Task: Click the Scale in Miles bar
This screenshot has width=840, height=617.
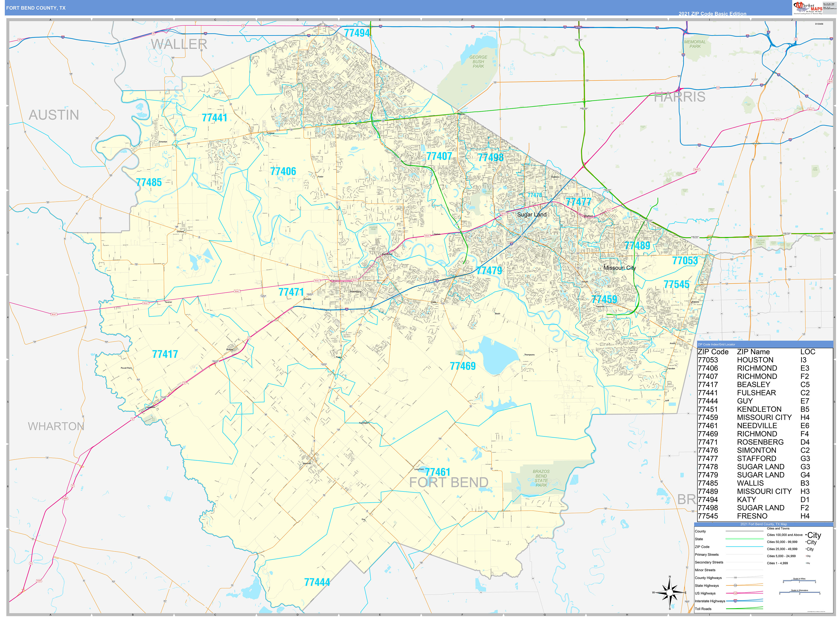Action: point(799,581)
